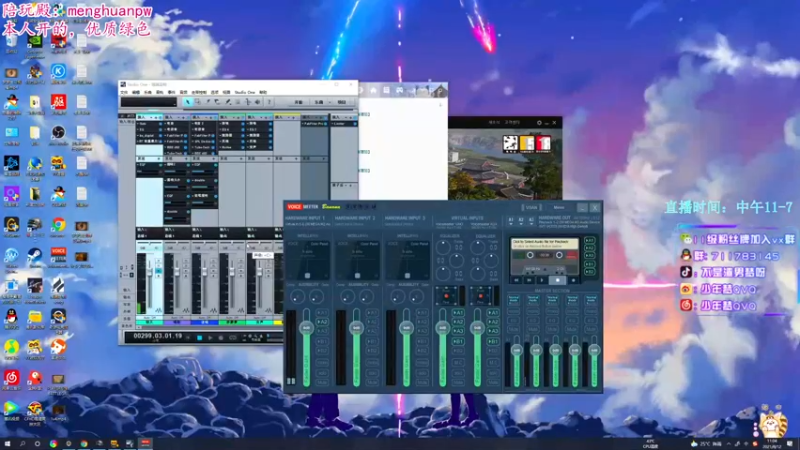Toggle A2 routing on second virtual input
Viewport: 800px width, 450px height.
tap(493, 322)
